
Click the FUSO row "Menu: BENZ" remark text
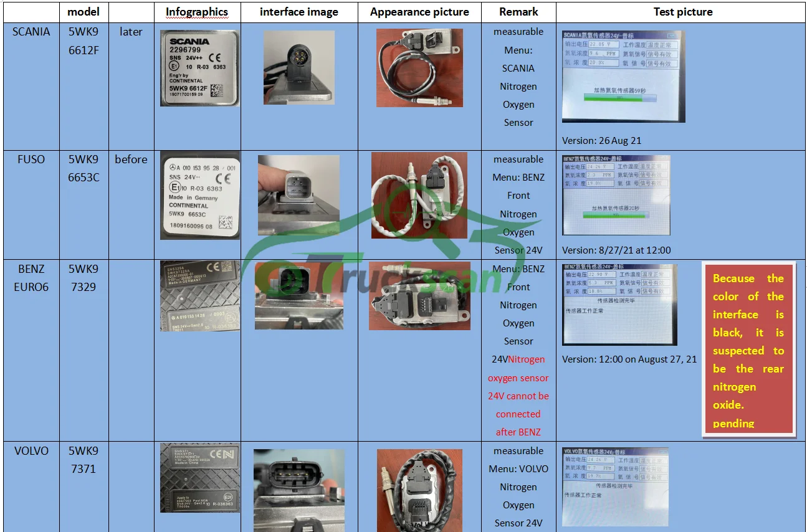tap(518, 178)
